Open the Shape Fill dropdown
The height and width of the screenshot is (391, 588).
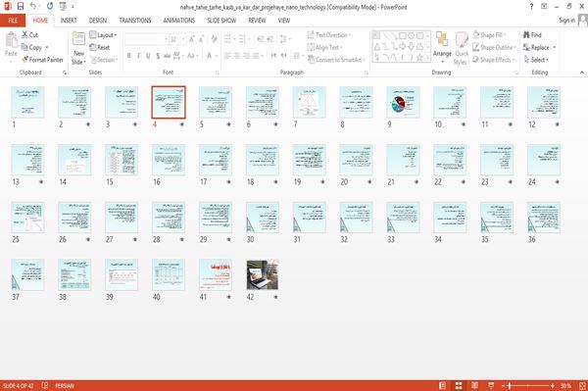coord(489,35)
